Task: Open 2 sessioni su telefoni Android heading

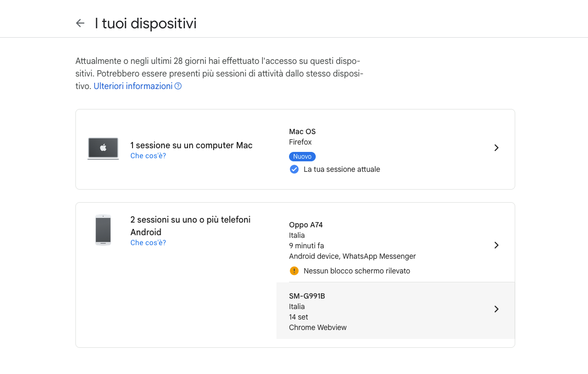Action: point(191,226)
